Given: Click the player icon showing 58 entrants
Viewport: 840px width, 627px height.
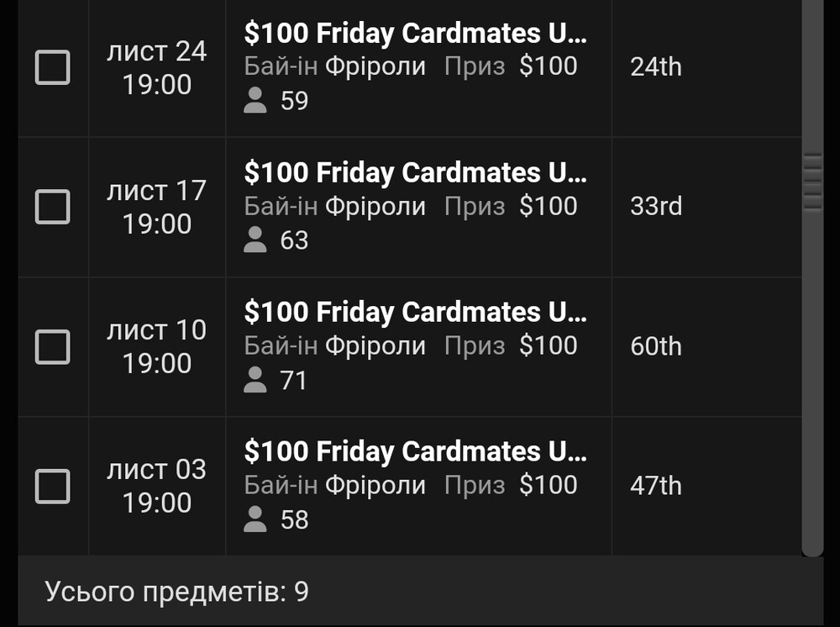Looking at the screenshot, I should 255,519.
